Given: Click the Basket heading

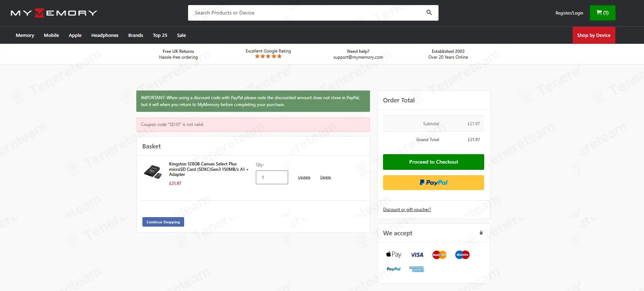Looking at the screenshot, I should click(x=151, y=146).
